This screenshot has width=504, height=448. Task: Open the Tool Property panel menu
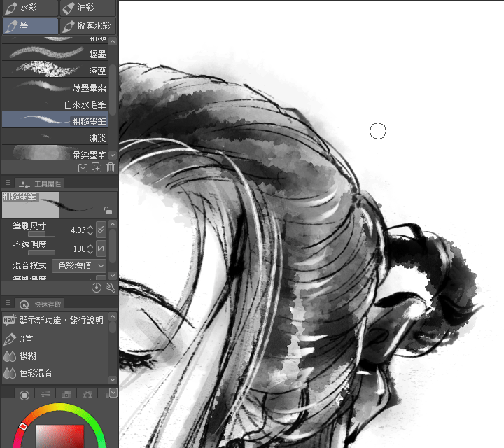point(8,183)
